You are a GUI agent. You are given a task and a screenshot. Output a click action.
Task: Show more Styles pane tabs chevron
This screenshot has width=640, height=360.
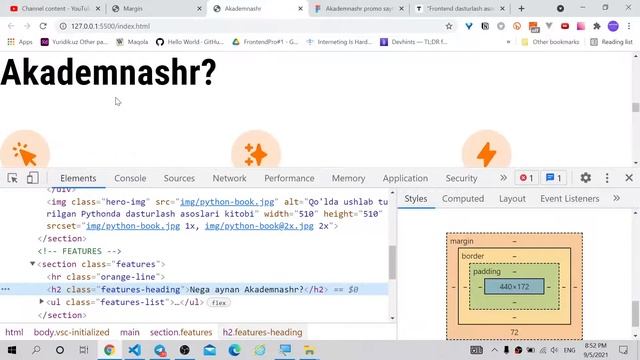point(616,198)
